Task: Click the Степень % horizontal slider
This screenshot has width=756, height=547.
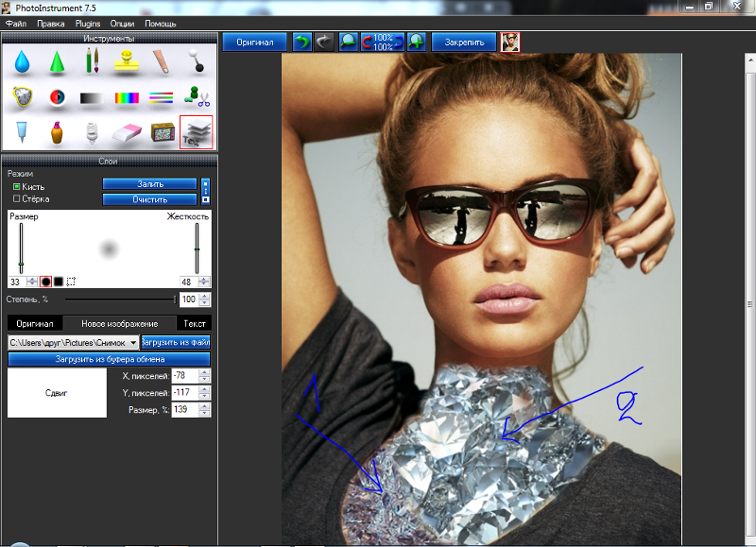Action: (x=121, y=299)
